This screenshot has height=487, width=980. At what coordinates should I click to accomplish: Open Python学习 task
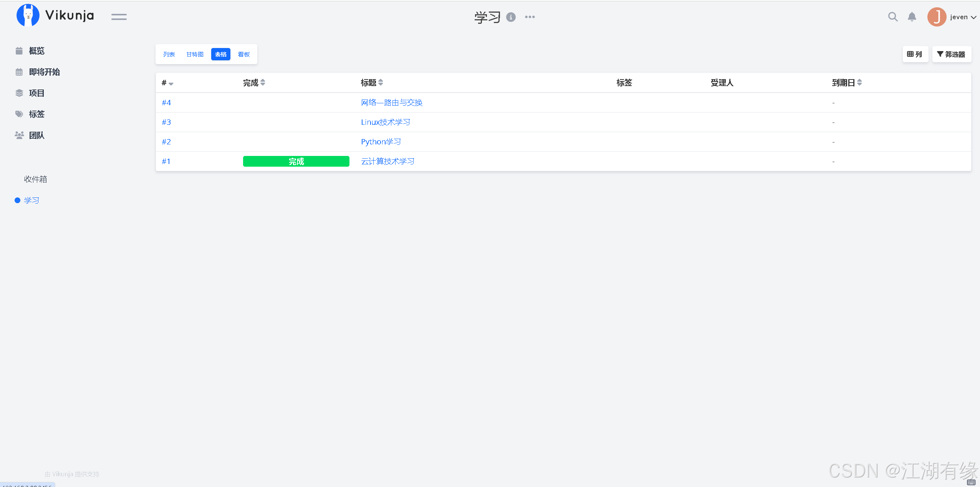[x=381, y=142]
